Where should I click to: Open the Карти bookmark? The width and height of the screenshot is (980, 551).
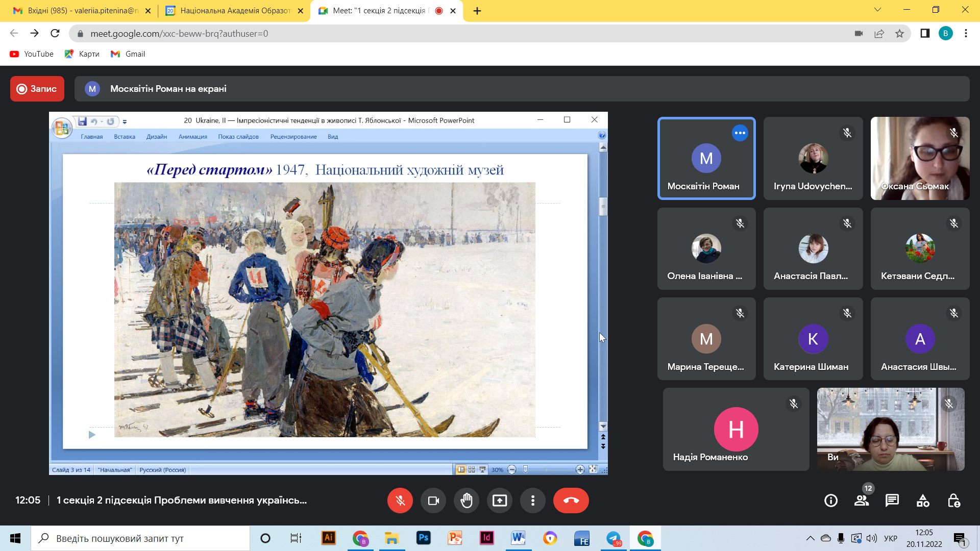(82, 54)
